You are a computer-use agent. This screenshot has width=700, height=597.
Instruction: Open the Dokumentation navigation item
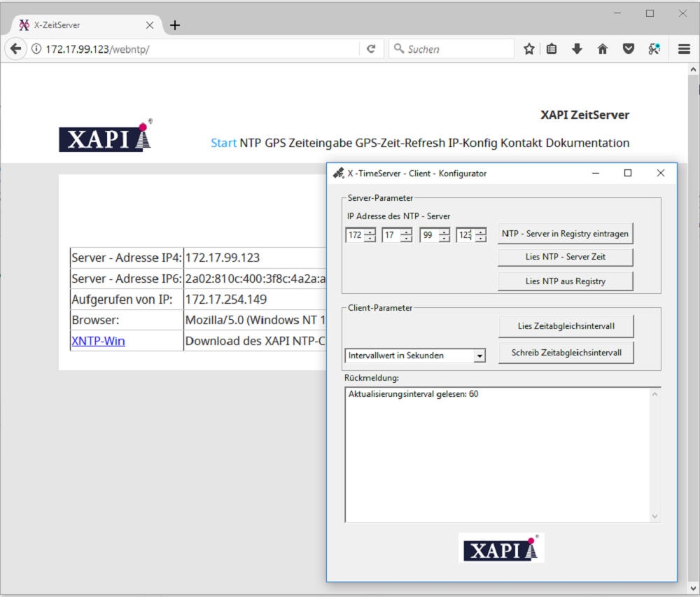[x=587, y=143]
